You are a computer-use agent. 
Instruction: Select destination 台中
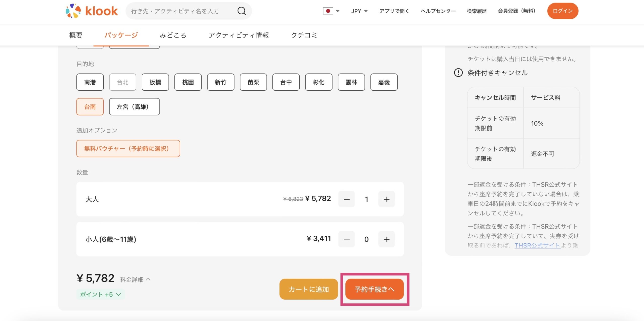point(286,82)
